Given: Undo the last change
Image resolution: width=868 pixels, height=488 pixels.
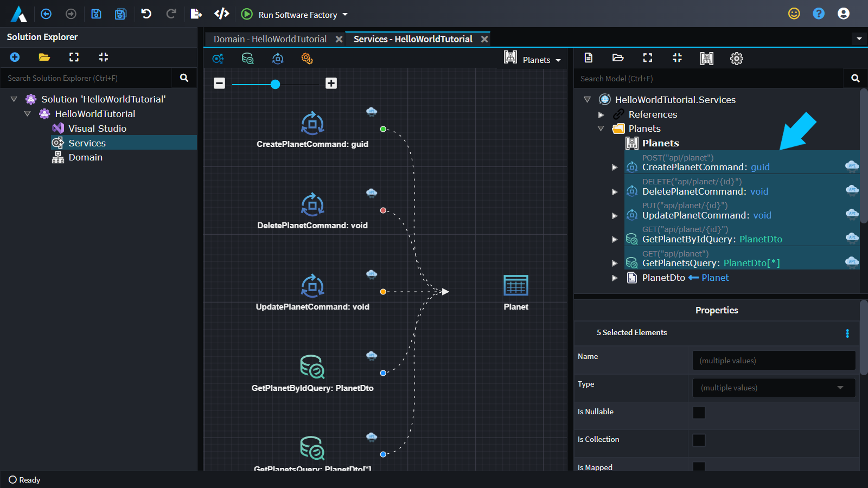Looking at the screenshot, I should pos(146,14).
